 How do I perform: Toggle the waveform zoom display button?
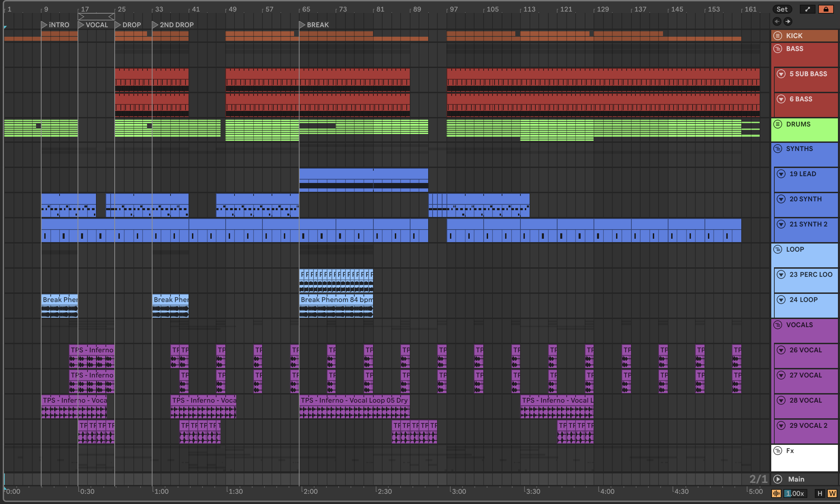coord(776,493)
